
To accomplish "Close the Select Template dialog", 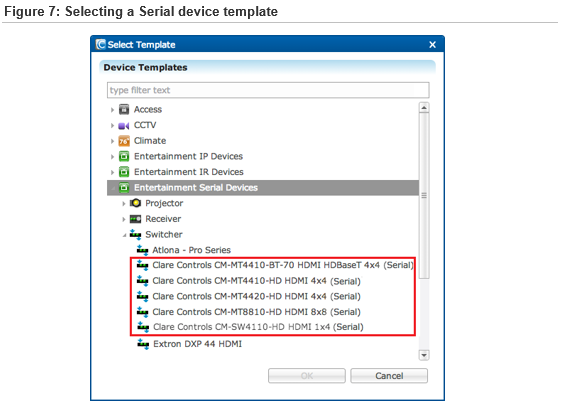I will [432, 45].
